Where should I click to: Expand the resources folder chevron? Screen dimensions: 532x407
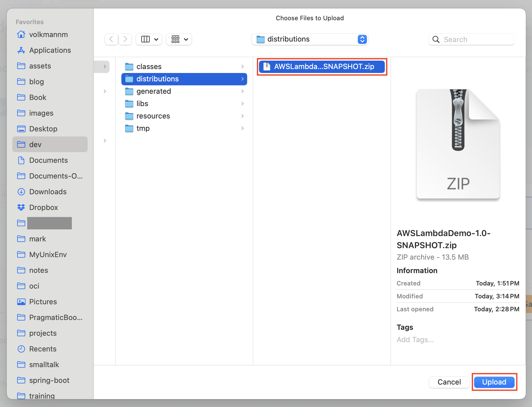(242, 116)
